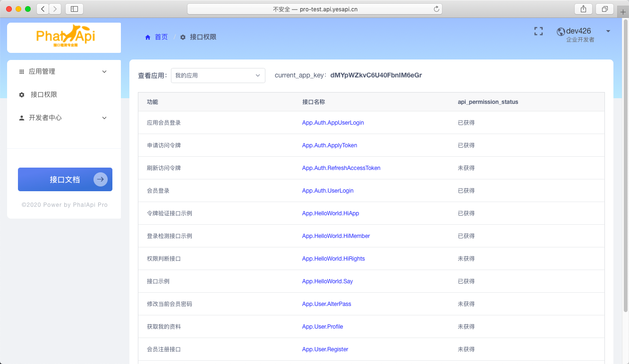Select 接口权限 in the sidebar
Screen dimensions: 629x364
44,95
